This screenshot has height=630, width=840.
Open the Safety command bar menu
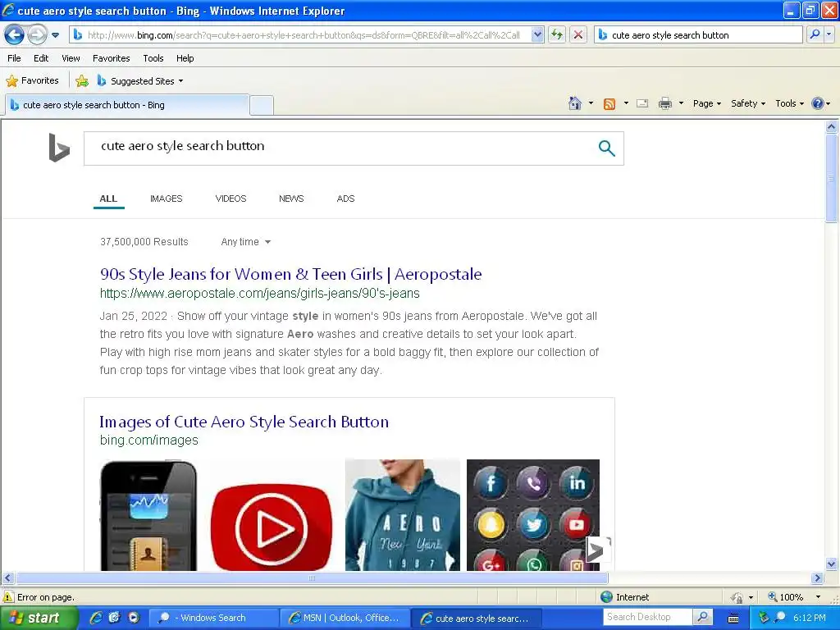point(748,103)
